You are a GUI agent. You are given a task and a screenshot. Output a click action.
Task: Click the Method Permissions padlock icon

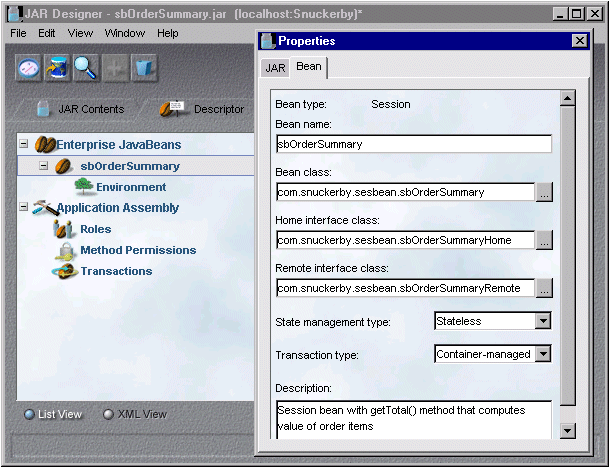pyautogui.click(x=65, y=251)
